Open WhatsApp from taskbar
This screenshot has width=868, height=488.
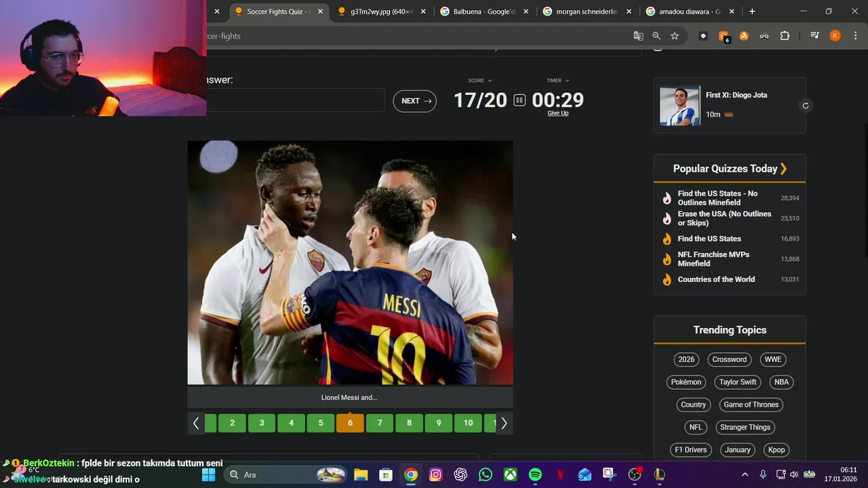486,474
